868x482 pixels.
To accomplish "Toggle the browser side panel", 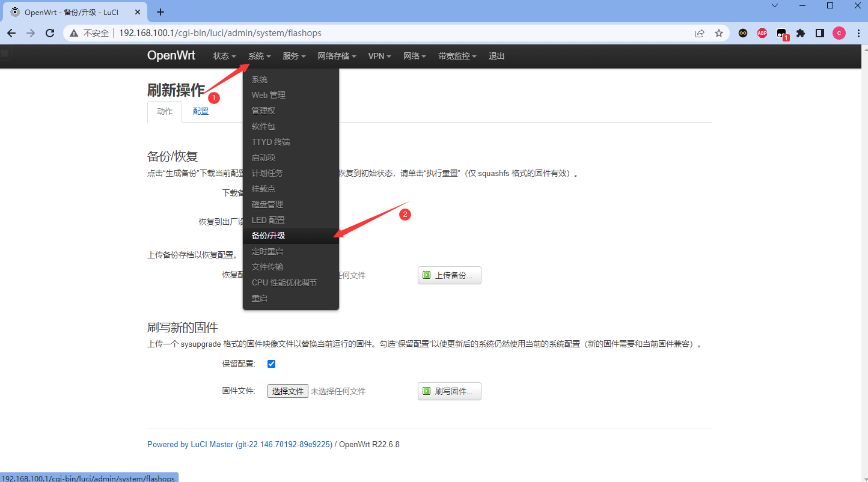I will pos(820,33).
